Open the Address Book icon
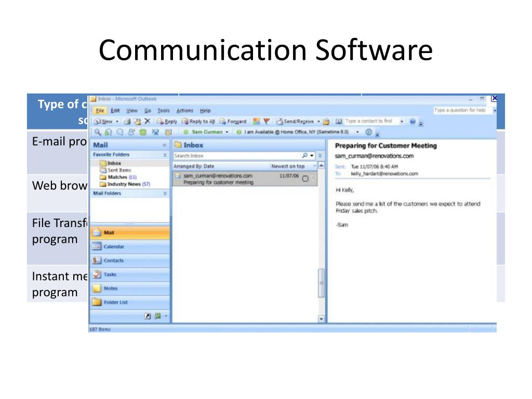 pyautogui.click(x=339, y=121)
